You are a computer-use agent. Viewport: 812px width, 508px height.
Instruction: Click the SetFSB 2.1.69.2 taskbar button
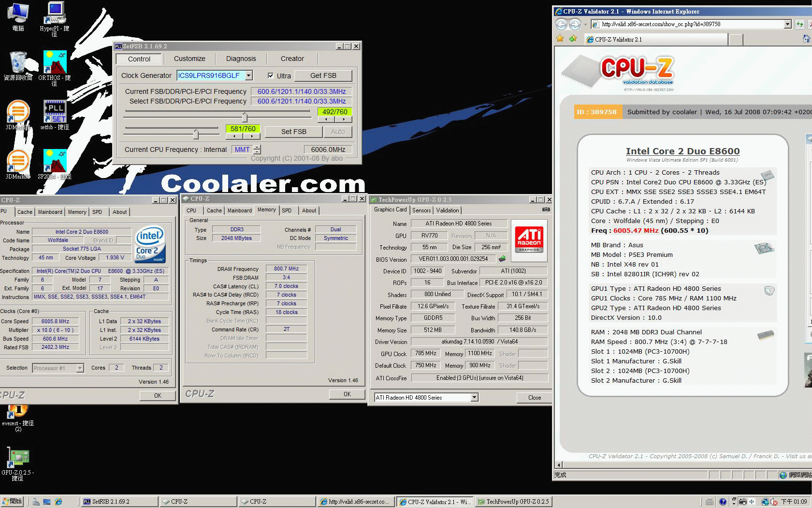[x=119, y=502]
